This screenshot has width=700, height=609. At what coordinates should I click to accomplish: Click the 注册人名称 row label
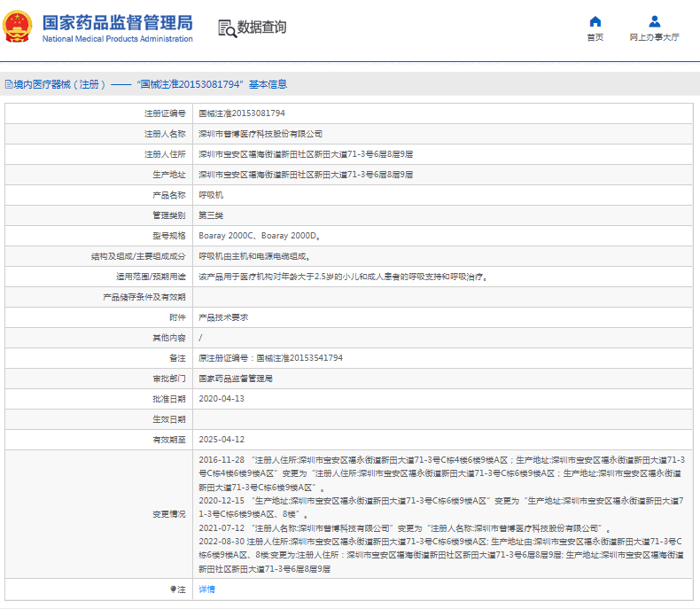click(165, 134)
